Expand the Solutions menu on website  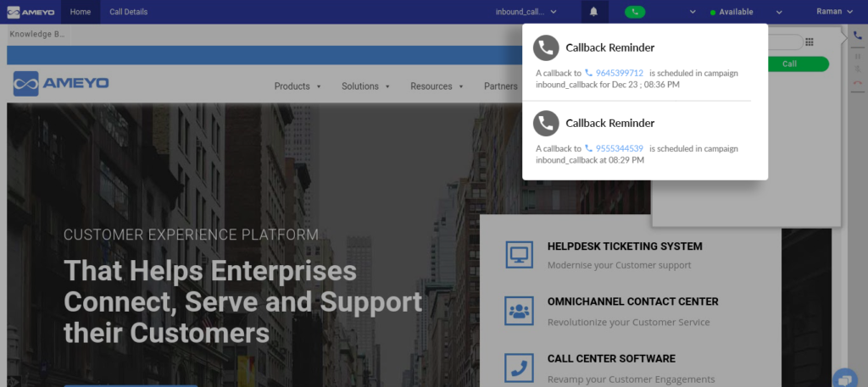[x=366, y=86]
